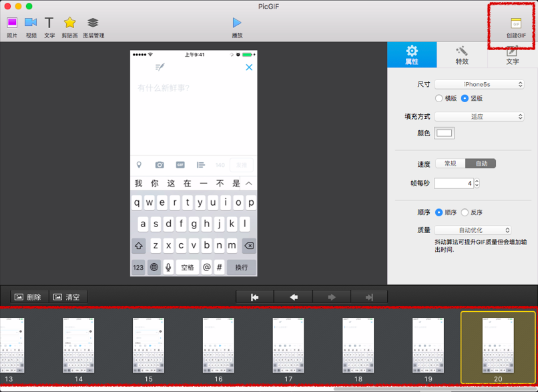Screen dimensions: 538x392
Task: Select 竖版 portrait orientation
Action: tap(465, 99)
